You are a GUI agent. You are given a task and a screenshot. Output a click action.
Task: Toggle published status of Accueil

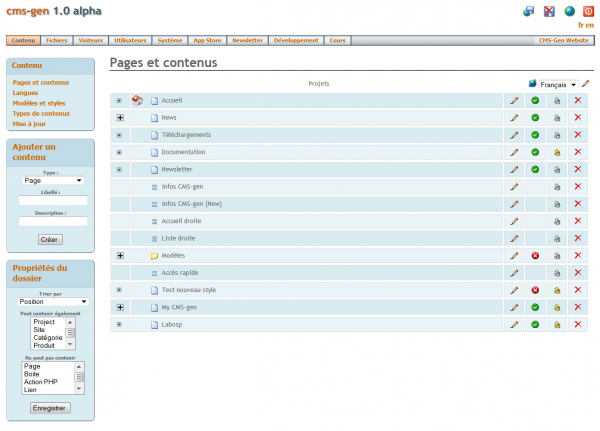pyautogui.click(x=535, y=100)
